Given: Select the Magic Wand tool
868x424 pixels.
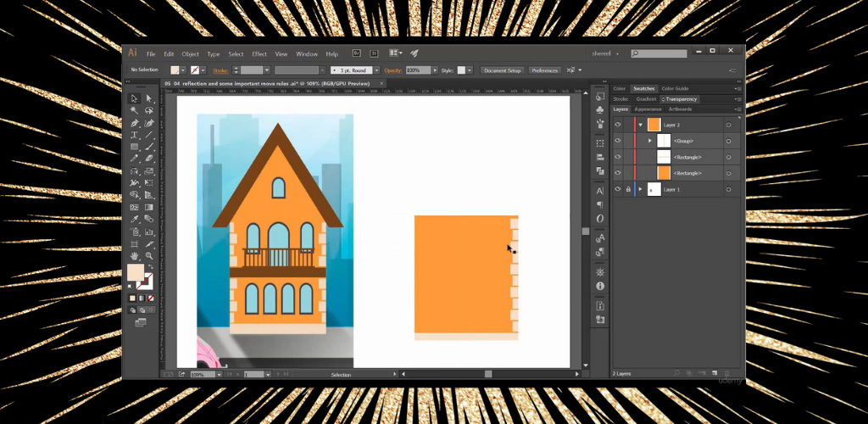Looking at the screenshot, I should click(x=134, y=110).
